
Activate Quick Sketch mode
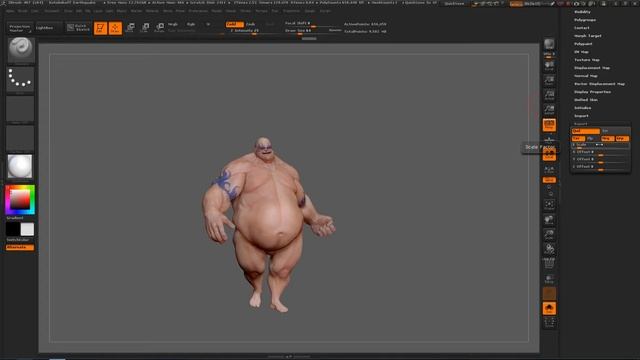(78, 28)
